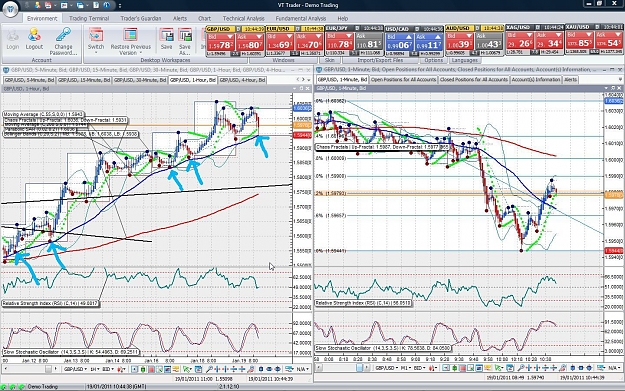
Task: Click the Demo Trading status bar text
Action: pos(42,387)
